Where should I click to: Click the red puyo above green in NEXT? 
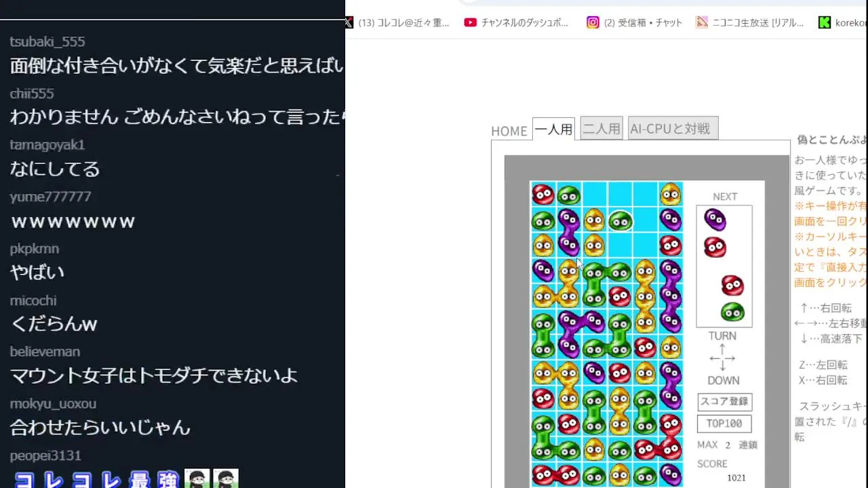pyautogui.click(x=732, y=285)
